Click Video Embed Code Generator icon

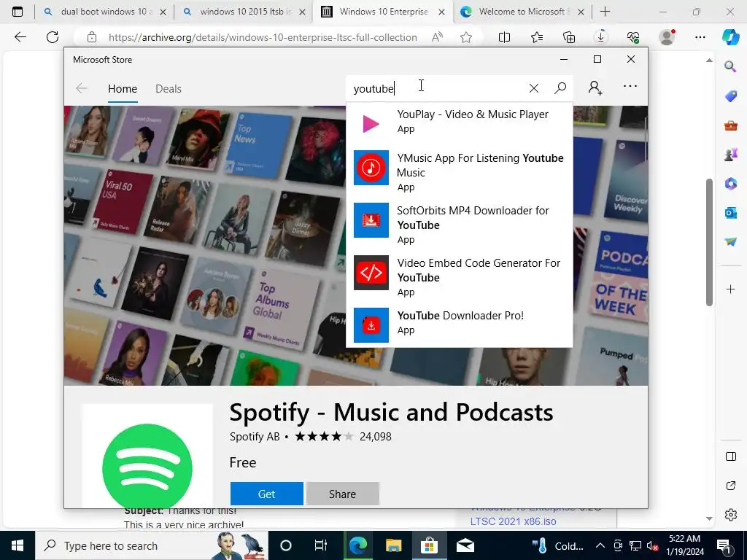coord(371,273)
